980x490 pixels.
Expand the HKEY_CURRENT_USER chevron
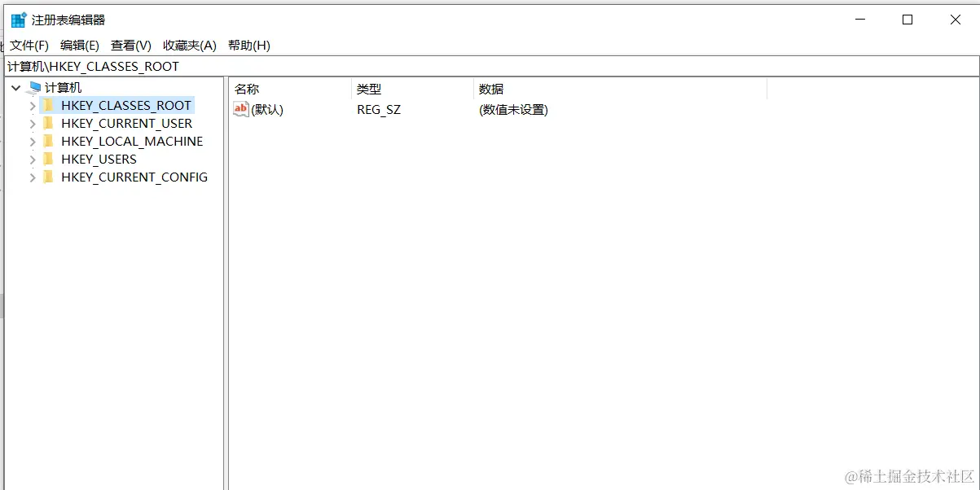point(33,124)
